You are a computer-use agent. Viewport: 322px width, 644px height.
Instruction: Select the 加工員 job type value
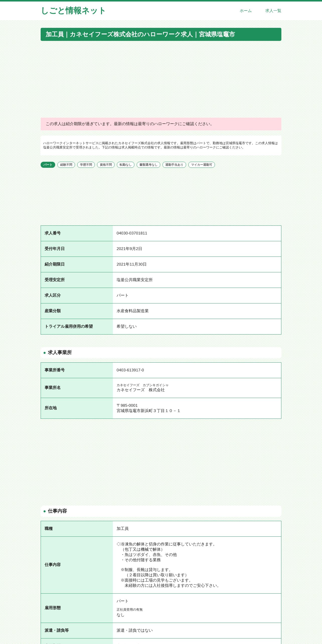pyautogui.click(x=123, y=529)
